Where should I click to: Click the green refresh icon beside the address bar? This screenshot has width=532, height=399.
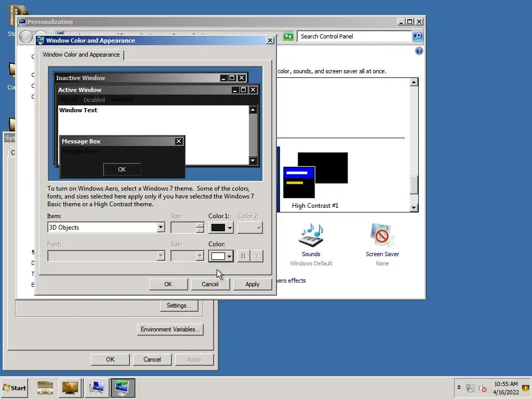(x=288, y=36)
